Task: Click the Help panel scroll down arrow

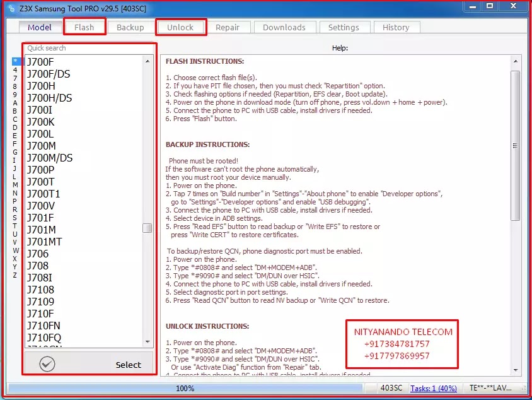Action: [516, 370]
